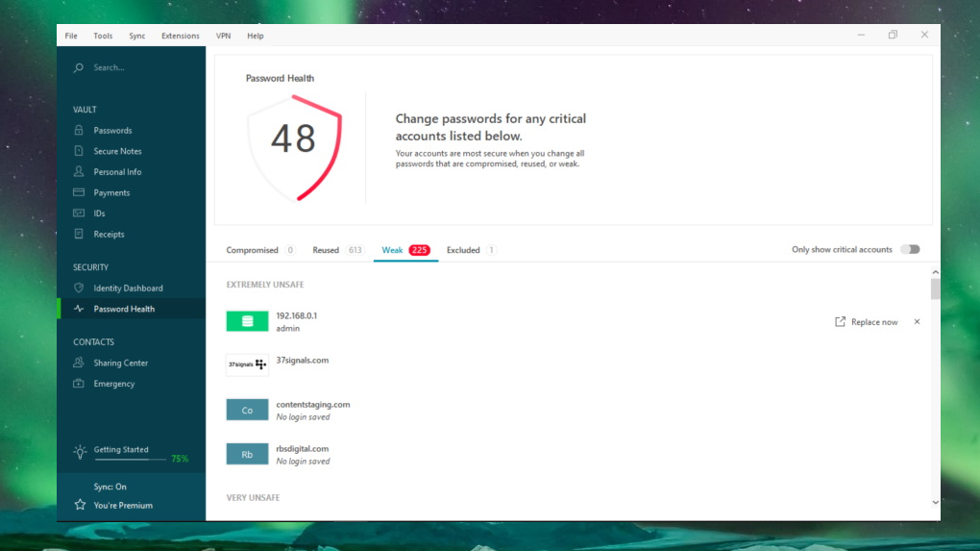Click the Payments card icon
980x551 pixels.
(x=79, y=192)
